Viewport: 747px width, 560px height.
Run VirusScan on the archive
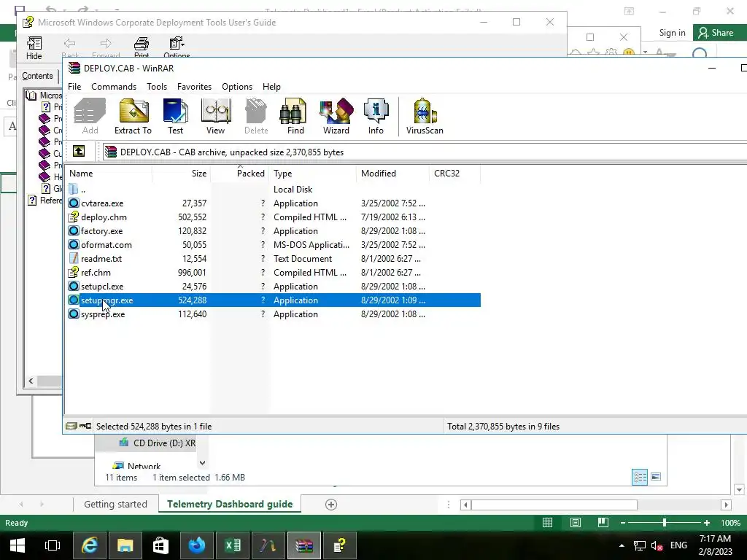click(425, 116)
